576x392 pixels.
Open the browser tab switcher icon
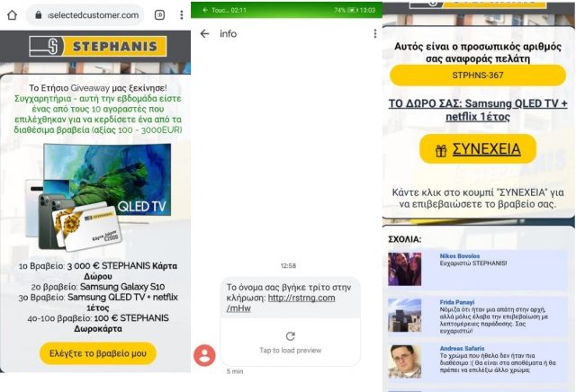click(x=159, y=15)
